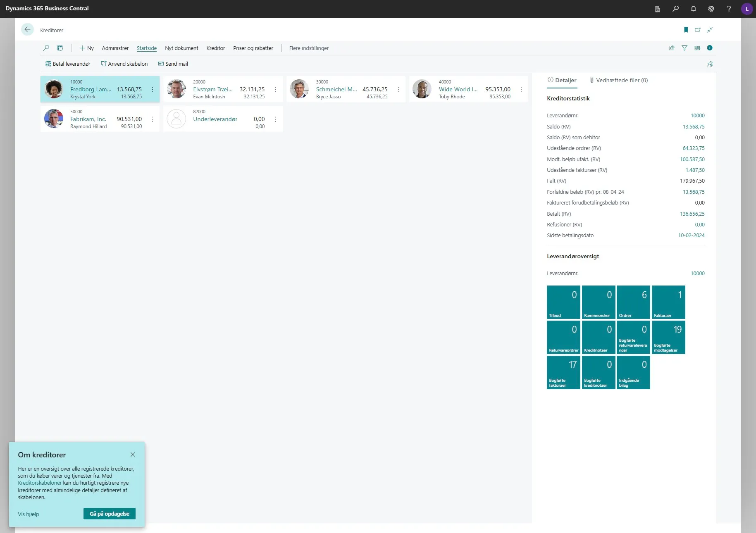Open the Fabrikam, Inc. vendor link
The height and width of the screenshot is (533, 756).
[x=88, y=119]
